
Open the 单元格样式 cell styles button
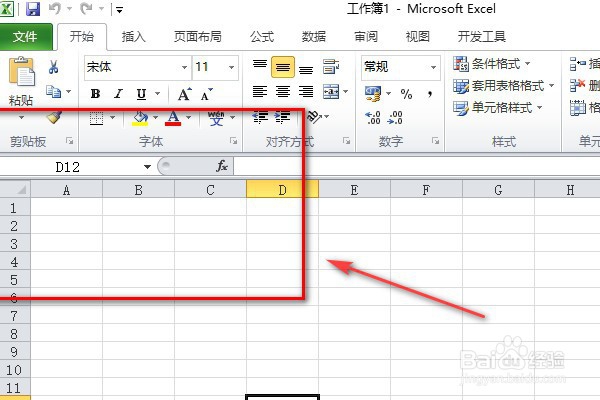tap(498, 108)
